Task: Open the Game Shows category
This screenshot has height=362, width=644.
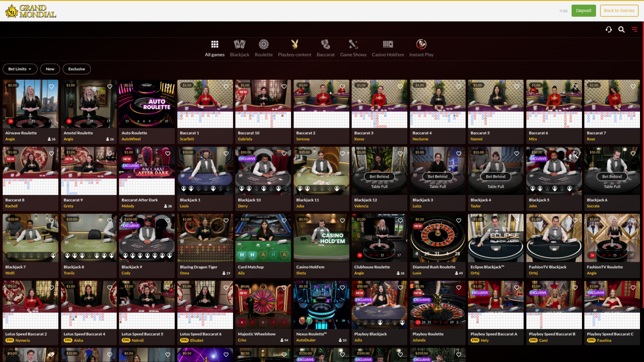Action: [353, 48]
